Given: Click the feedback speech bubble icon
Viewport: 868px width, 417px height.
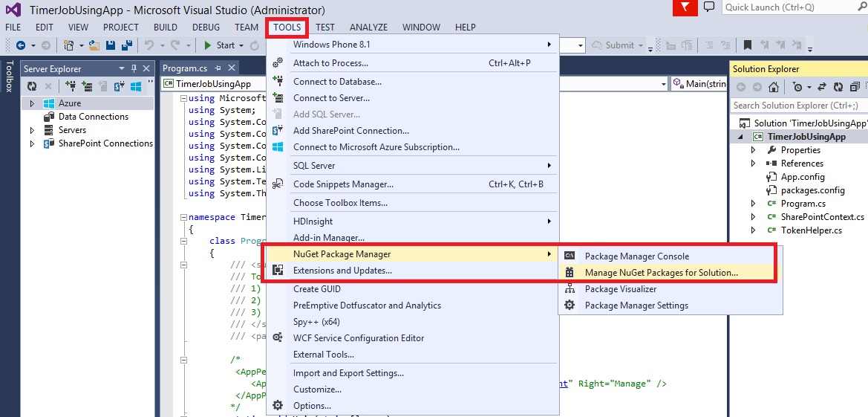Looking at the screenshot, I should point(709,7).
